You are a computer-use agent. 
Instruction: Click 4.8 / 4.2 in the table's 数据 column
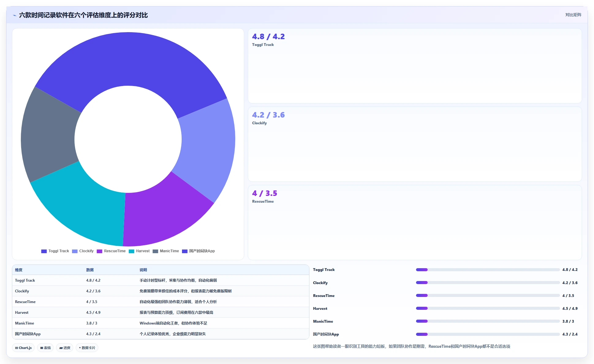[93, 280]
